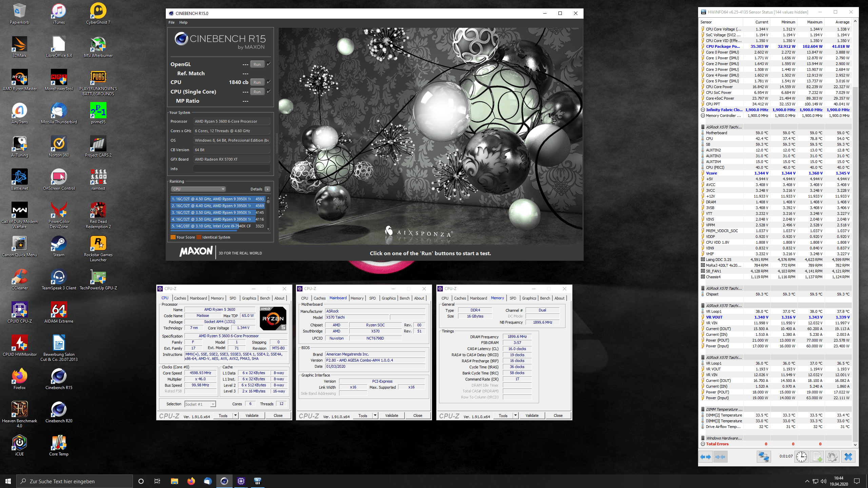Viewport: 868px width, 488px height.
Task: Run the OpenGL benchmark
Action: point(257,64)
